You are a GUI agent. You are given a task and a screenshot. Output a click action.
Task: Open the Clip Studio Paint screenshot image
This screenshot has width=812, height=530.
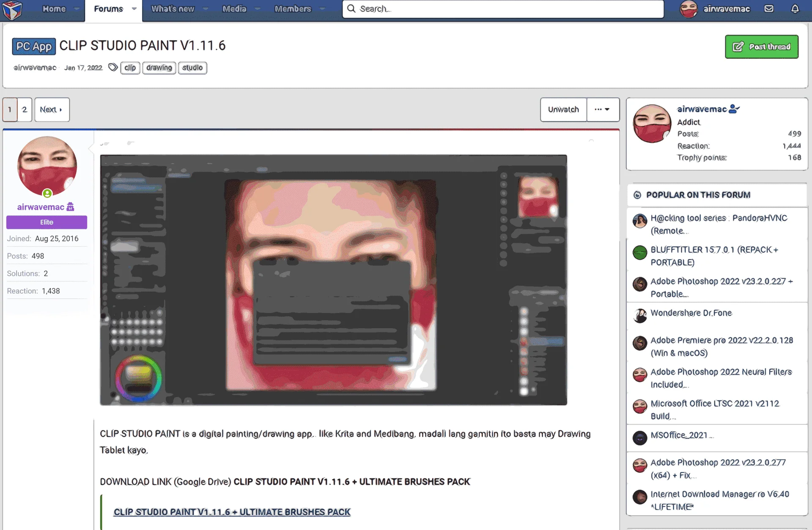pyautogui.click(x=333, y=280)
